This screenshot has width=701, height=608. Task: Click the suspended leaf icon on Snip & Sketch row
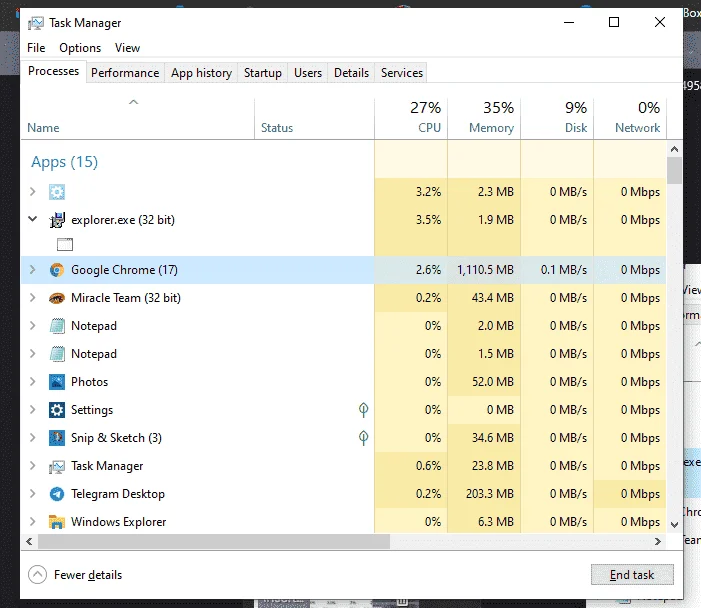coord(363,438)
